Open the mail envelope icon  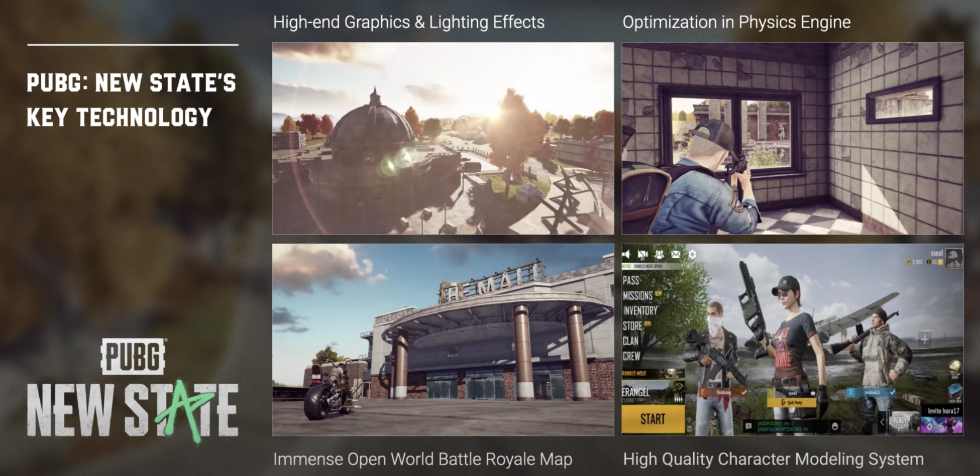click(x=676, y=254)
